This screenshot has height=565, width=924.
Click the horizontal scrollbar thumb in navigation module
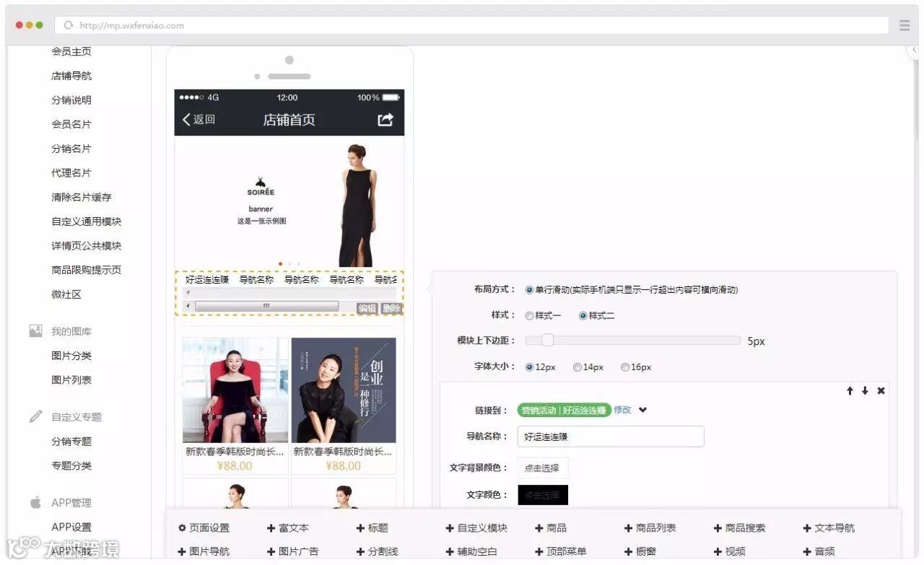tap(266, 307)
